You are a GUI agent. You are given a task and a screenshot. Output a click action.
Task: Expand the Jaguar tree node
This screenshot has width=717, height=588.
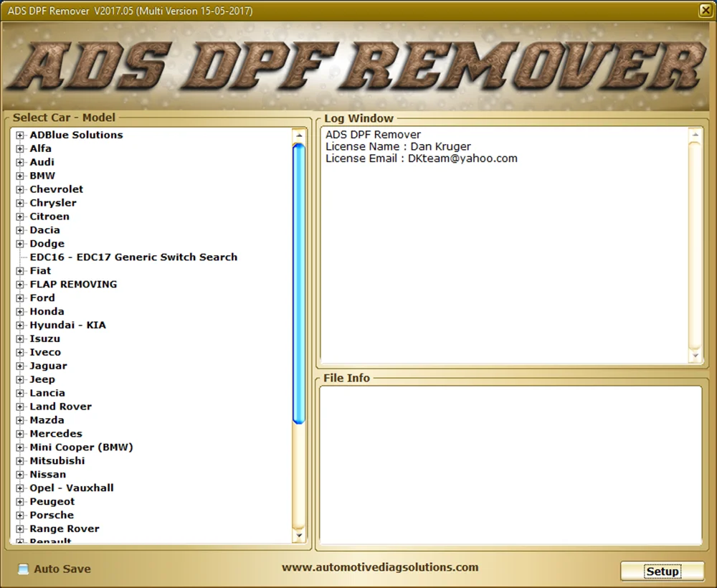pyautogui.click(x=19, y=366)
